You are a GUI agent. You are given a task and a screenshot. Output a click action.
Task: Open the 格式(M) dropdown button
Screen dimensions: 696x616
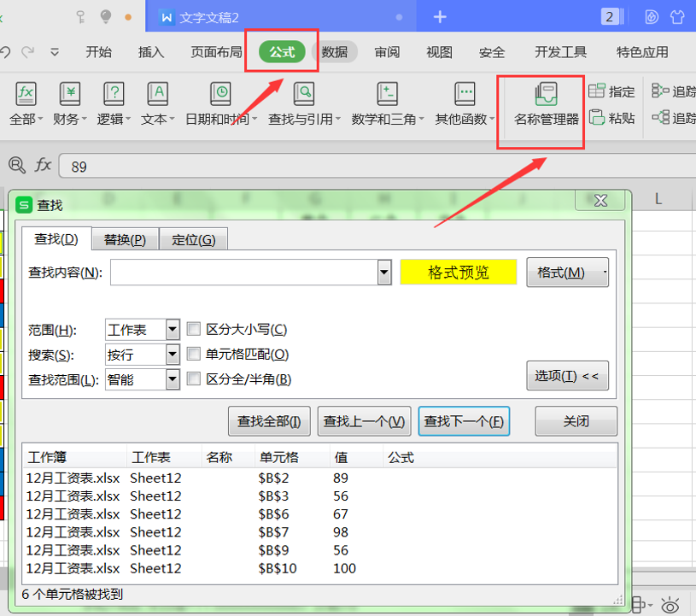coord(567,273)
